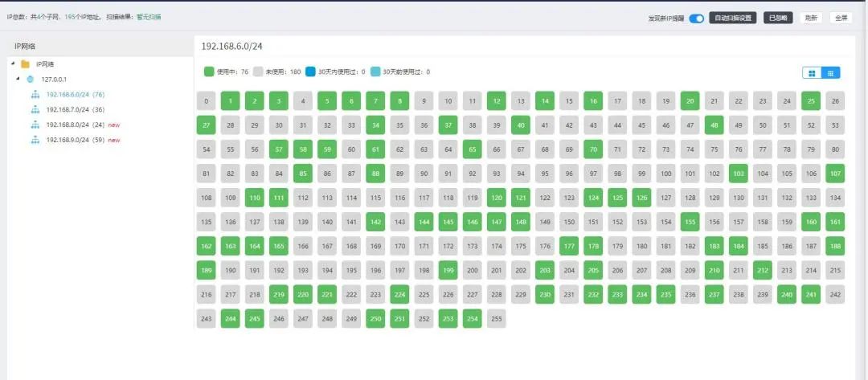Click in-use IP cell 199
868x380 pixels.
[x=448, y=271]
